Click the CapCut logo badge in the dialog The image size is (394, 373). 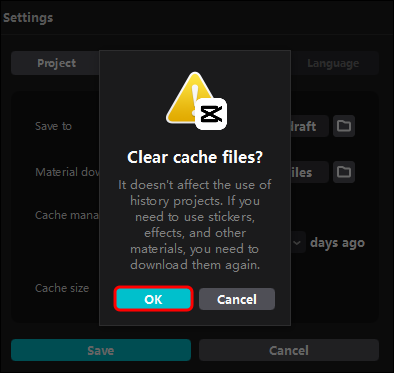coord(211,114)
